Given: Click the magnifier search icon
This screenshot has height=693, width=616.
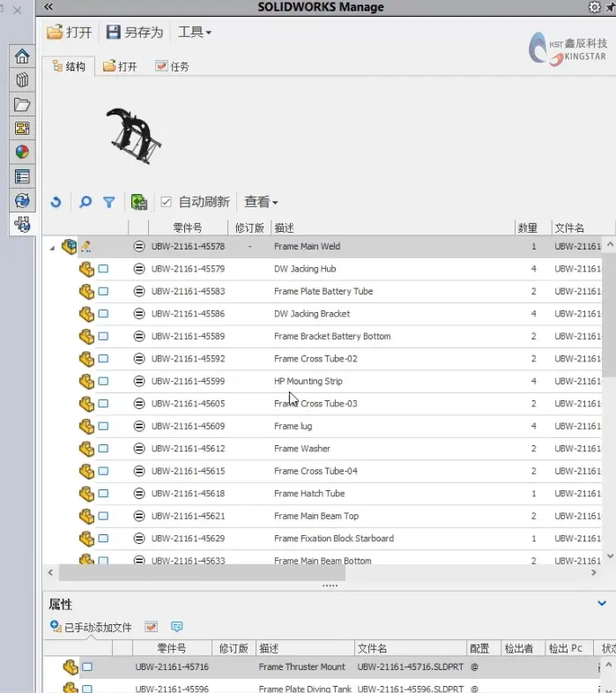Looking at the screenshot, I should click(85, 203).
